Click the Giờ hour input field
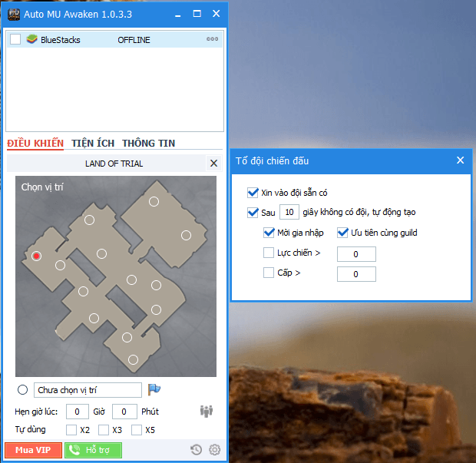The width and height of the screenshot is (476, 463). point(78,412)
